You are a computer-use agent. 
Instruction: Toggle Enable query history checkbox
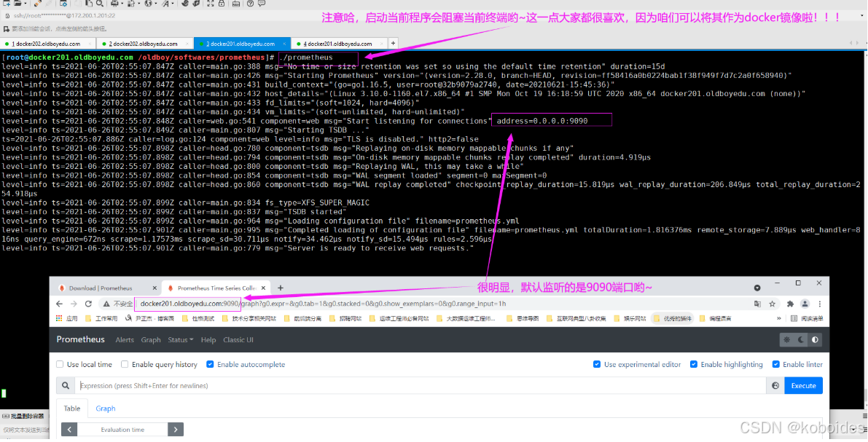[125, 364]
